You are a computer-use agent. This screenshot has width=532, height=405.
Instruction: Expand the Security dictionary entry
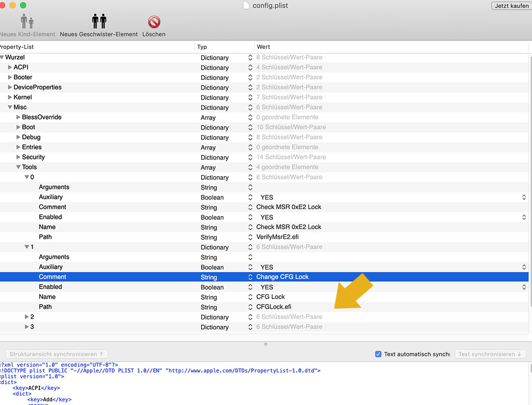(19, 158)
